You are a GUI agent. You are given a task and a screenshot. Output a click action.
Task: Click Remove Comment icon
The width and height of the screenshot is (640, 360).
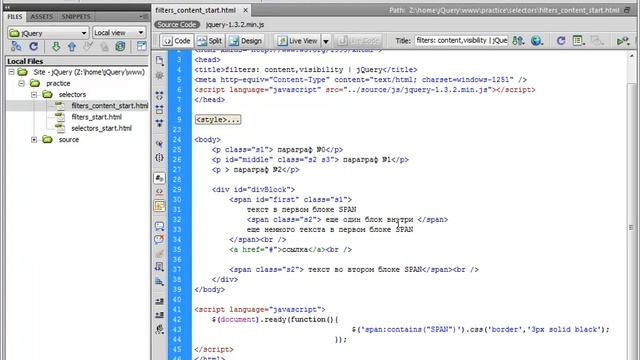pyautogui.click(x=160, y=239)
